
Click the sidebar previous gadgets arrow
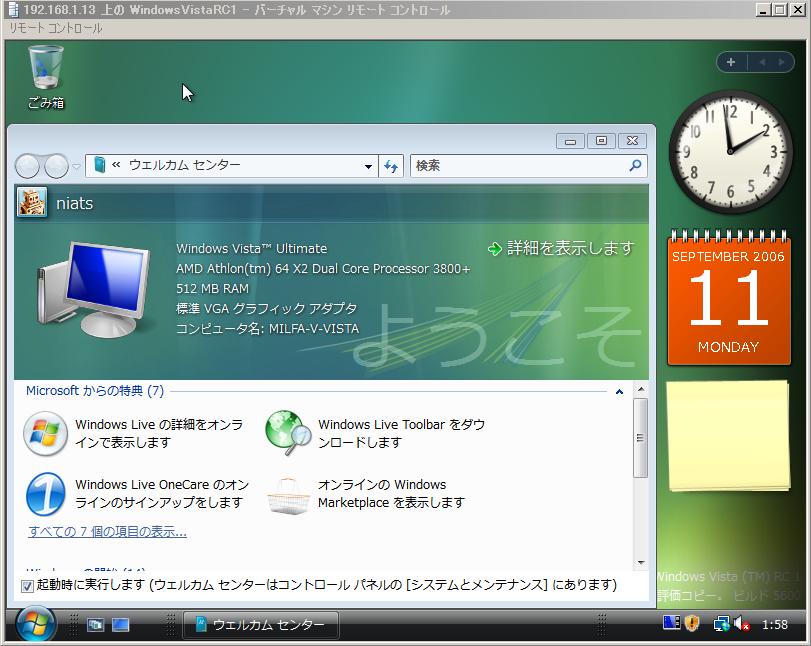(762, 62)
